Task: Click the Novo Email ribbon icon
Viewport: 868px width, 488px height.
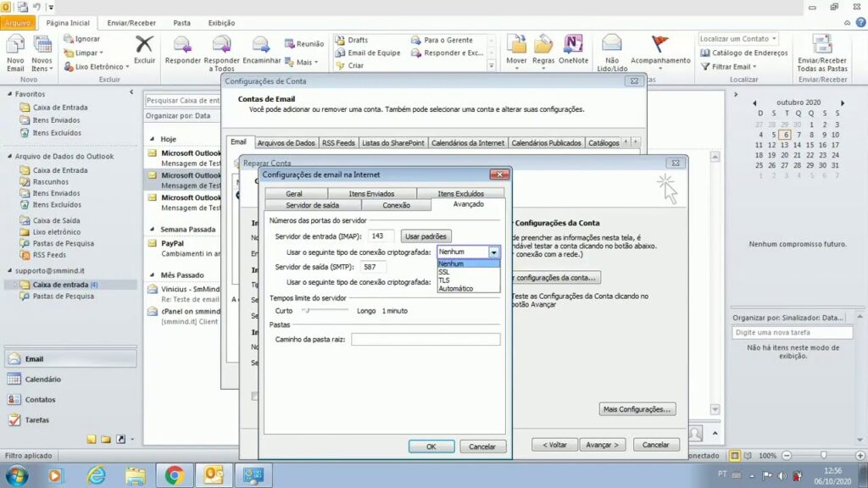Action: pyautogui.click(x=15, y=53)
